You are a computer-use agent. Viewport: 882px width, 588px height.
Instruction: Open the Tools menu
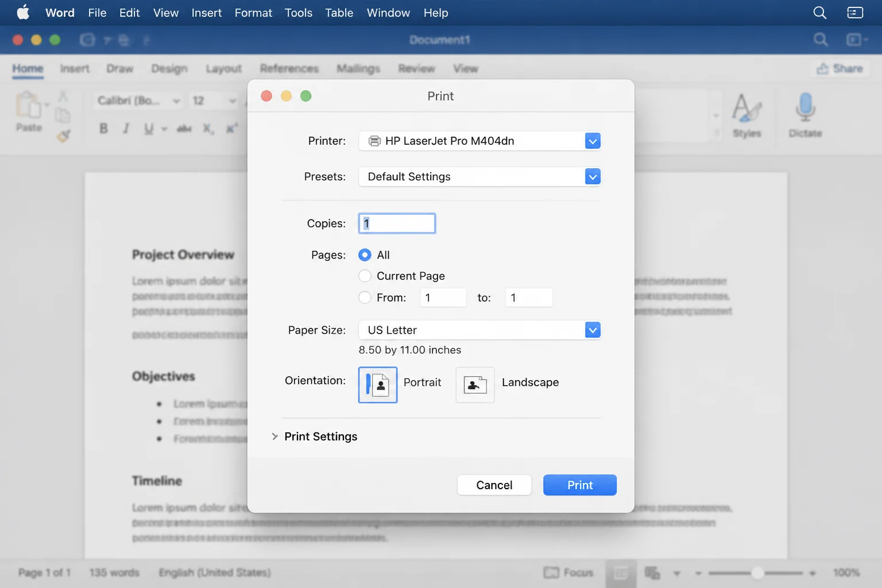click(299, 13)
